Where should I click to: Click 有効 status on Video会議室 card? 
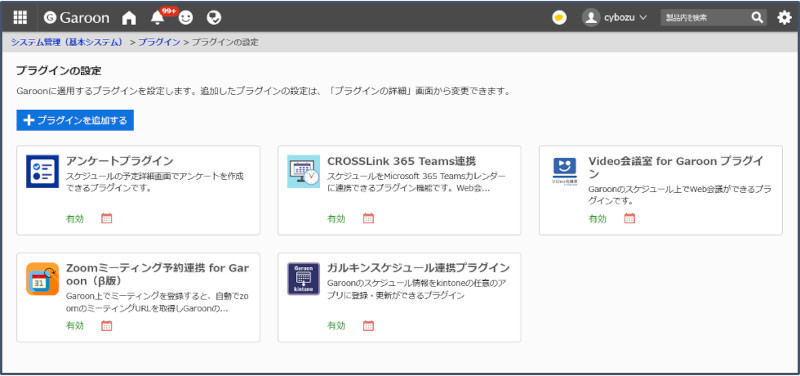(598, 219)
